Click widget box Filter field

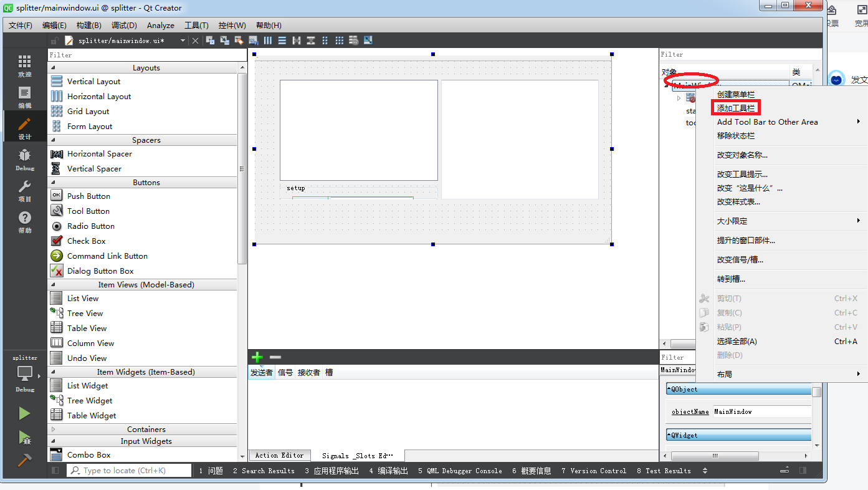pos(147,55)
